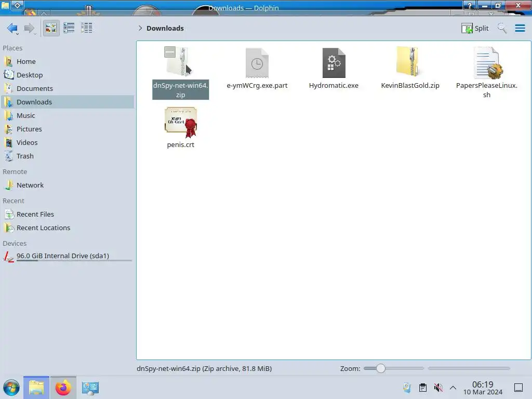Select the KevinBlastGold.zip archive icon

(x=409, y=62)
